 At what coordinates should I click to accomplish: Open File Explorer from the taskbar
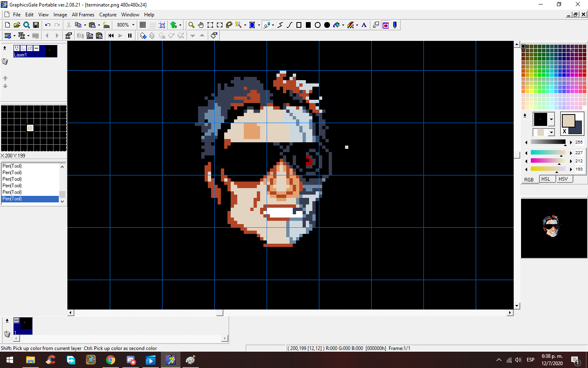tap(31, 360)
